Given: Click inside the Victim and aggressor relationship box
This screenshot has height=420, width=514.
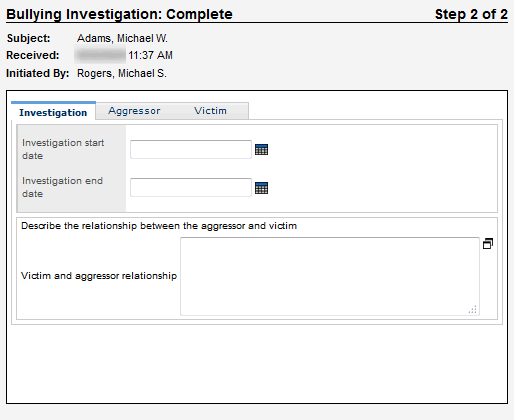Looking at the screenshot, I should point(330,276).
